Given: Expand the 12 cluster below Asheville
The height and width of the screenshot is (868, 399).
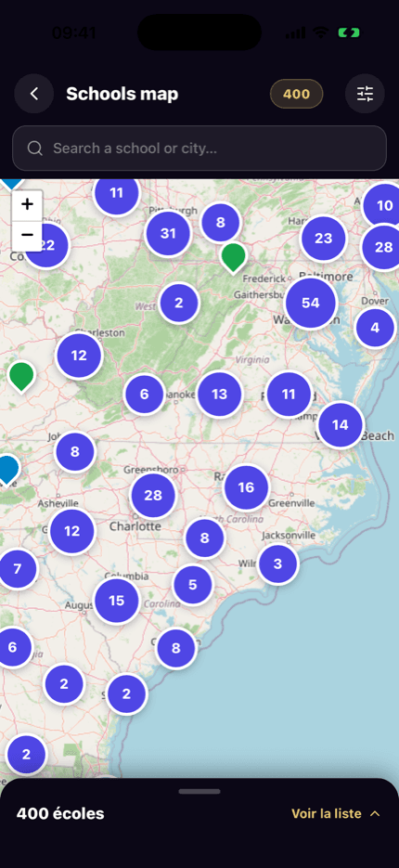Looking at the screenshot, I should (x=72, y=531).
